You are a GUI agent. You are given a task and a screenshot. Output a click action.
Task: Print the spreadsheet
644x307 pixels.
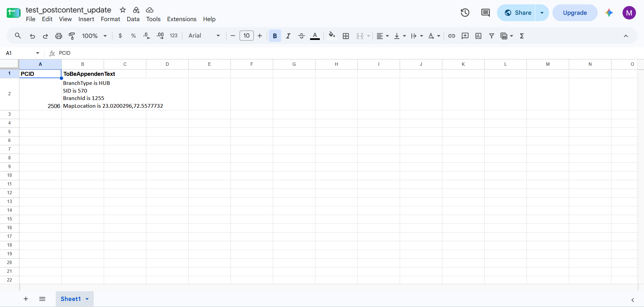(59, 36)
